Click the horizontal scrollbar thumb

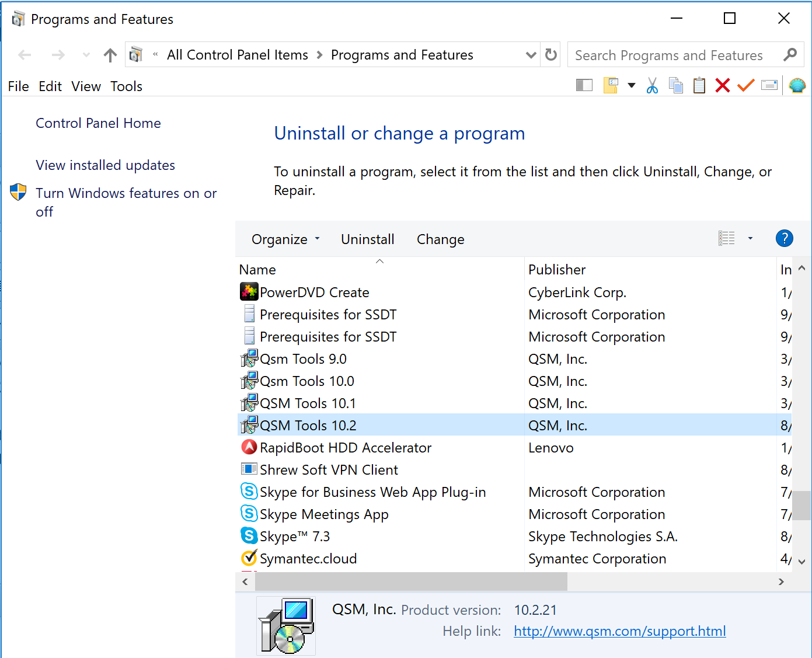(x=411, y=582)
